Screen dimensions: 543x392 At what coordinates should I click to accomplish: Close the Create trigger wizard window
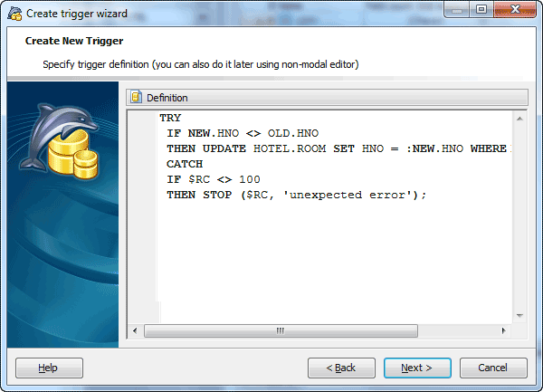coord(515,9)
